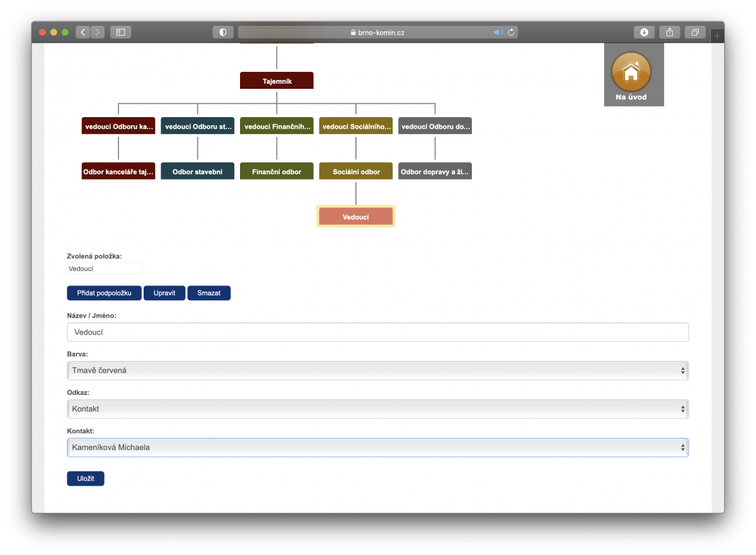Open the Barva color dropdown

[x=377, y=370]
